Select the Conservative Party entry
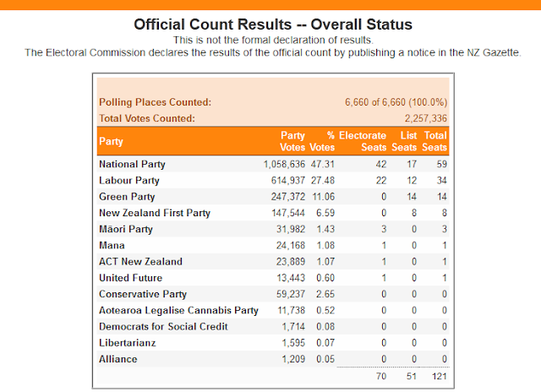Image resolution: width=541 pixels, height=392 pixels. pyautogui.click(x=143, y=294)
